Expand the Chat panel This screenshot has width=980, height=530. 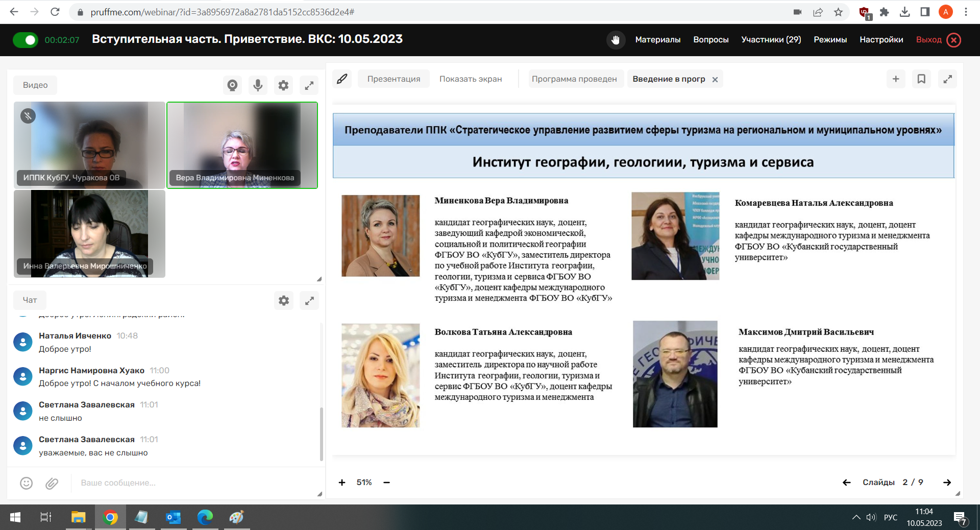coord(309,300)
